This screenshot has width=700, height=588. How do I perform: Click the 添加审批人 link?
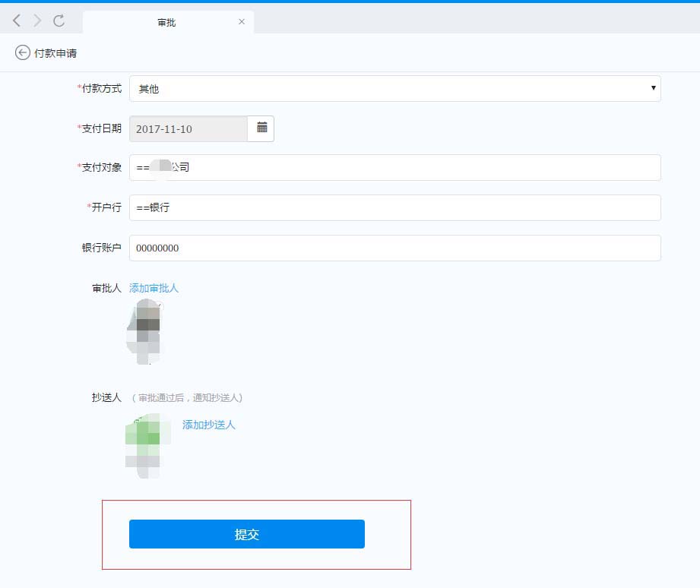154,288
